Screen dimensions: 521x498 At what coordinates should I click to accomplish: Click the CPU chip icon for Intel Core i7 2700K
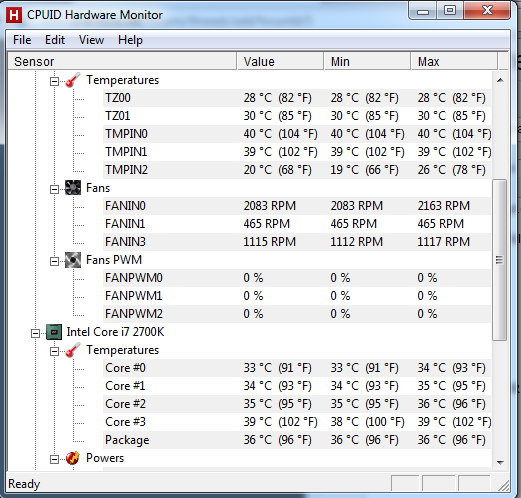[54, 332]
